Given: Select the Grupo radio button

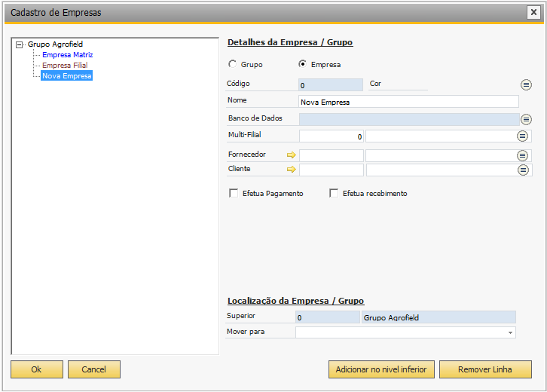Looking at the screenshot, I should [232, 64].
